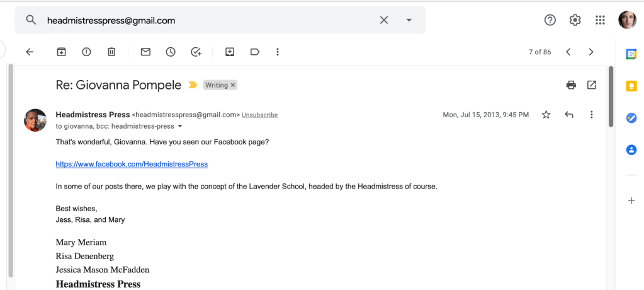This screenshot has height=290, width=644.
Task: Delete the email with trash icon
Action: point(111,52)
